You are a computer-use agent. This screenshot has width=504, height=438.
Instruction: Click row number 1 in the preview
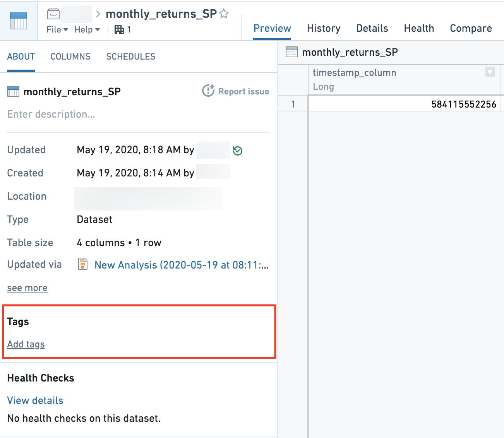click(293, 104)
